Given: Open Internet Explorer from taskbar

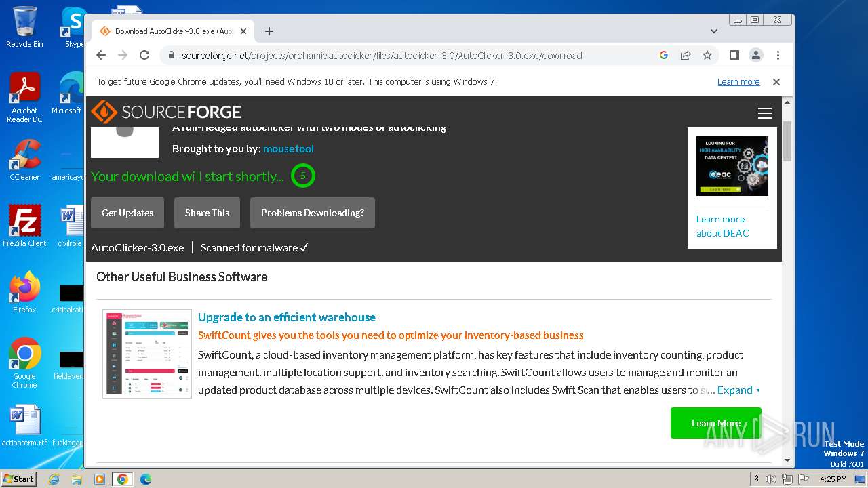Looking at the screenshot, I should click(54, 479).
